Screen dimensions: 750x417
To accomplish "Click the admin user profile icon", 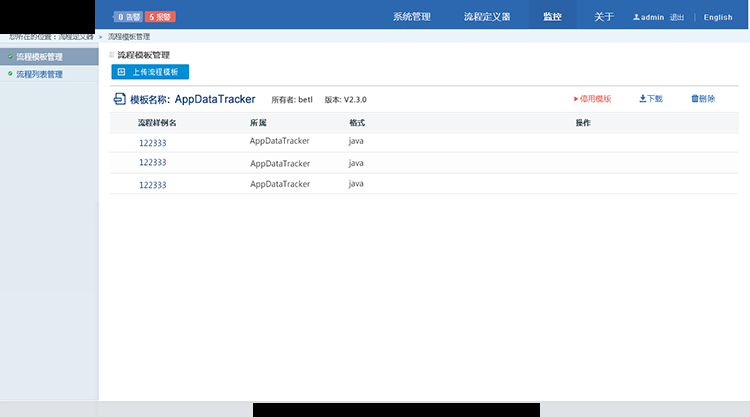I will (636, 17).
